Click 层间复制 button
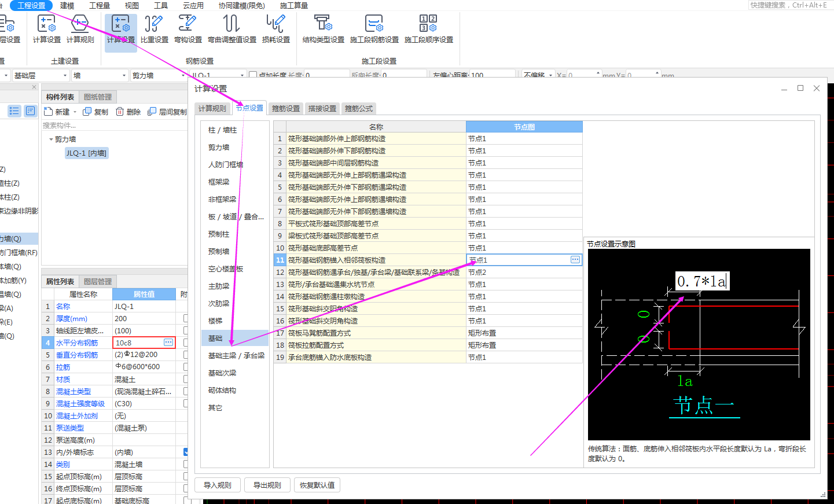834x504 pixels. (x=167, y=112)
